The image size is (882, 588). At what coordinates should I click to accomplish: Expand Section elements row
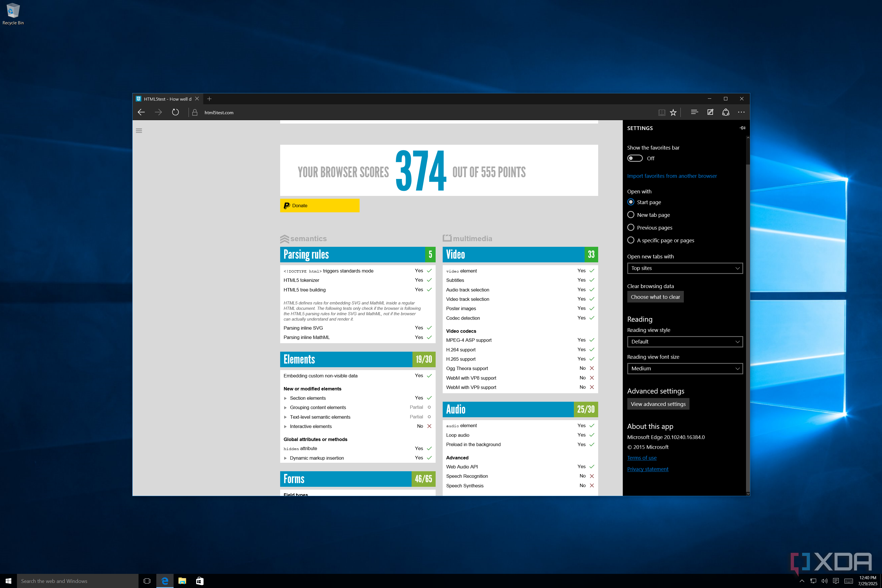pyautogui.click(x=285, y=398)
